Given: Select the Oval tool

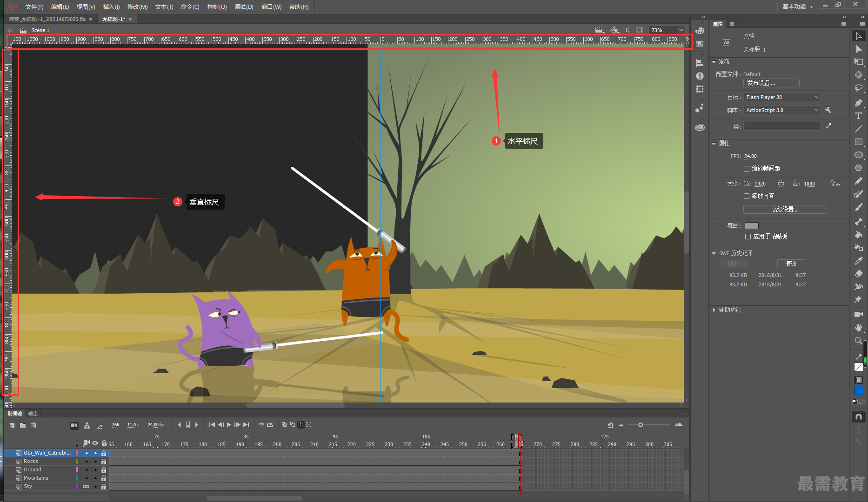Looking at the screenshot, I should click(859, 155).
